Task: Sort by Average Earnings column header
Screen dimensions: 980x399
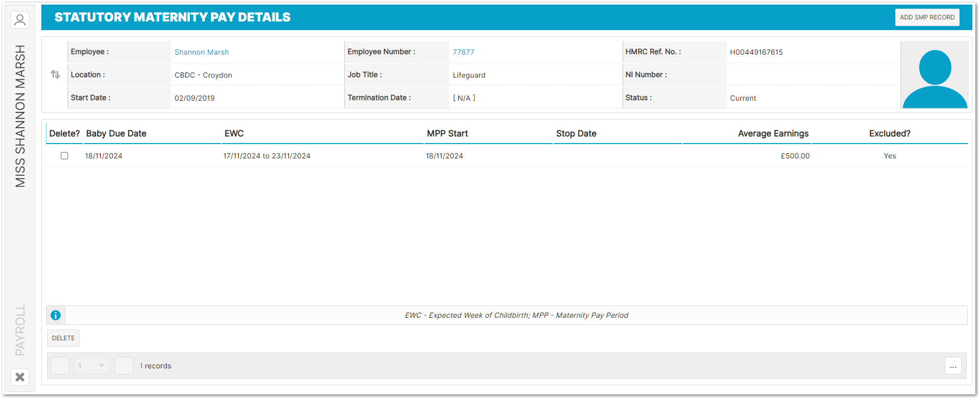Action: [x=773, y=133]
